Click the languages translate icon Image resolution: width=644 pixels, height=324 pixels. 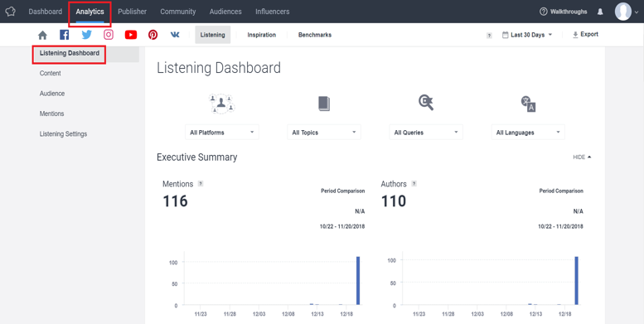[528, 104]
